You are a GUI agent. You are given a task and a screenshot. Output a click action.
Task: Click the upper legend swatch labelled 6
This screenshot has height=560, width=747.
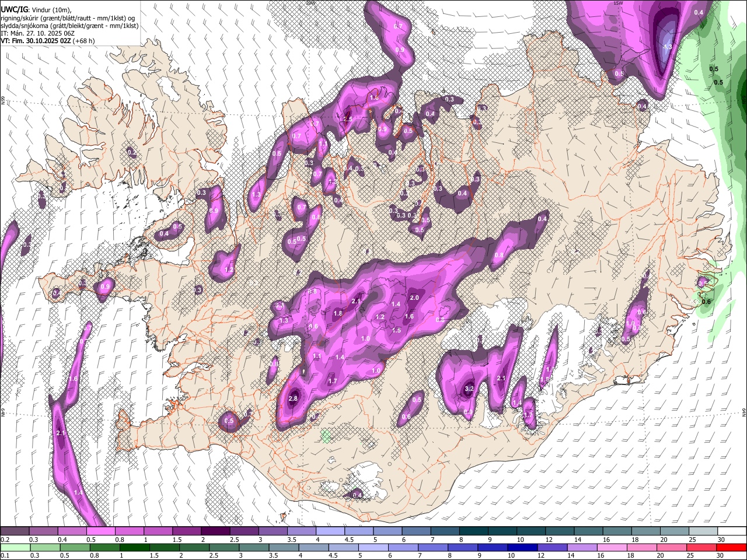coord(415,531)
